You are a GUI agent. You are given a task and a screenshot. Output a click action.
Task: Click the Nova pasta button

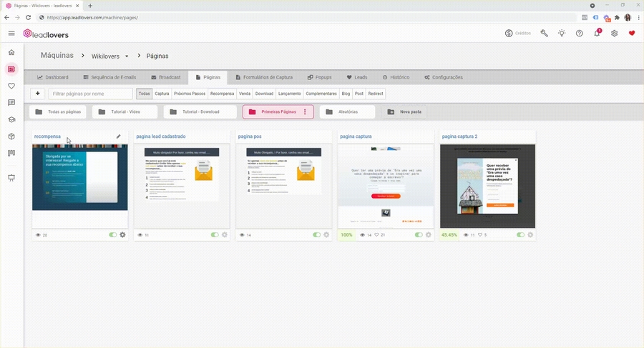pos(406,112)
